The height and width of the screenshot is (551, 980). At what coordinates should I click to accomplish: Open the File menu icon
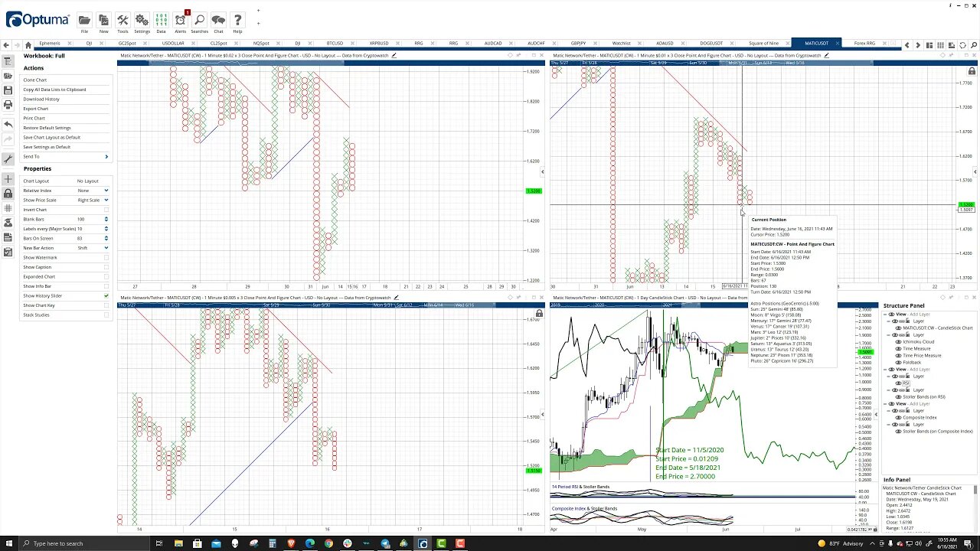[x=84, y=21]
